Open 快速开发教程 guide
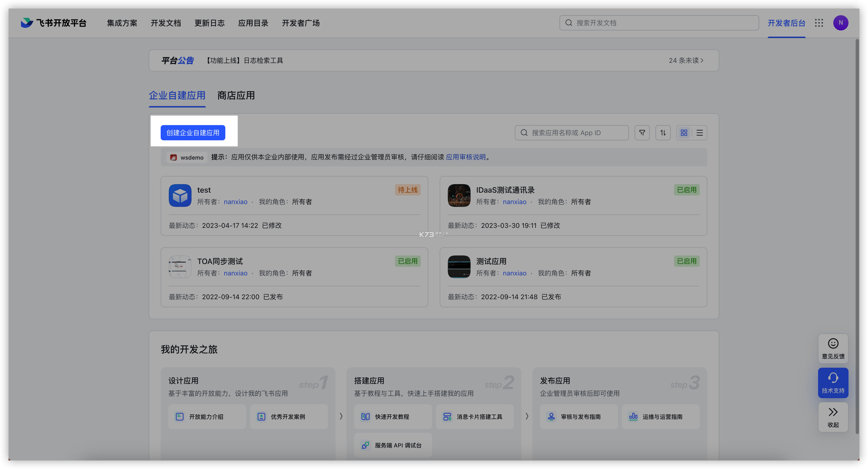Viewport: 868px width, 469px height. (x=393, y=417)
